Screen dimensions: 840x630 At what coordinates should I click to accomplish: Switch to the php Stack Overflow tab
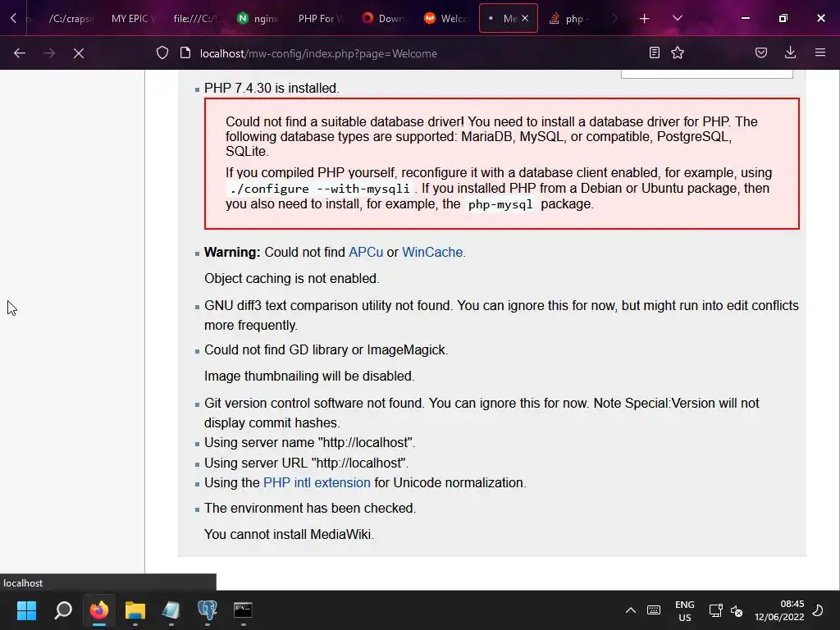(x=571, y=18)
